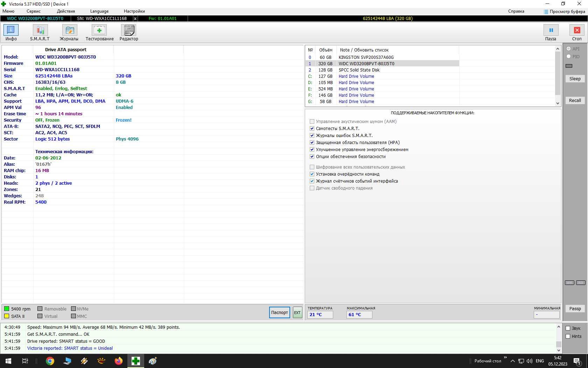This screenshot has width=588, height=368.
Task: Open Windows Start menu
Action: click(8, 361)
